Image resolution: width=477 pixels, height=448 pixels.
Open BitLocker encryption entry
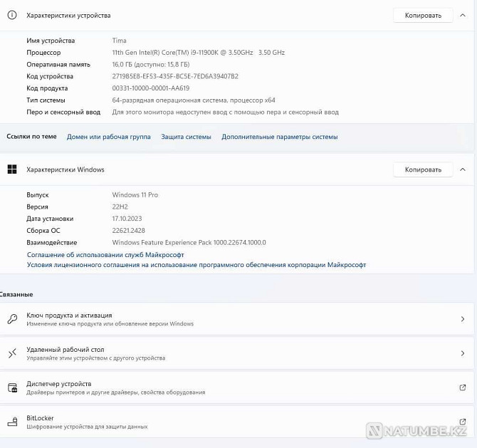[237, 422]
